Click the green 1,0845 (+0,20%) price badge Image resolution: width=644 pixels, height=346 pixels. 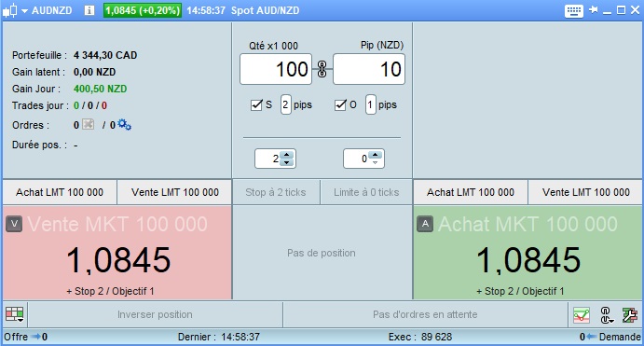(142, 10)
